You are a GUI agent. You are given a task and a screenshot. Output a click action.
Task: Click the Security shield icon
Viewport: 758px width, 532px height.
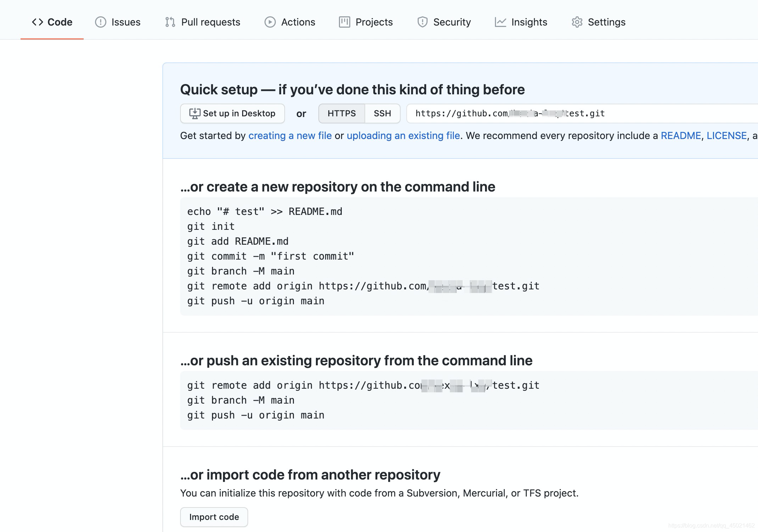(x=422, y=22)
